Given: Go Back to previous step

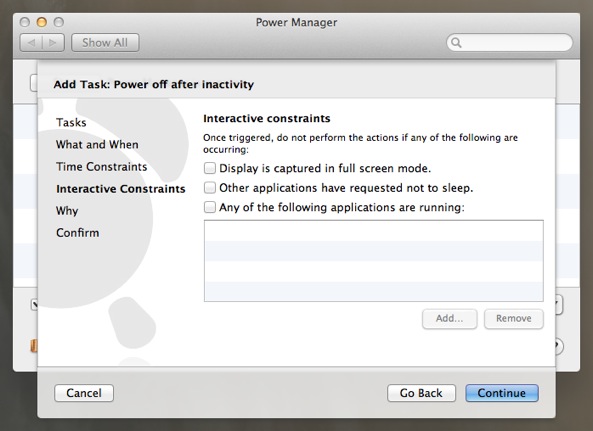Looking at the screenshot, I should click(421, 393).
